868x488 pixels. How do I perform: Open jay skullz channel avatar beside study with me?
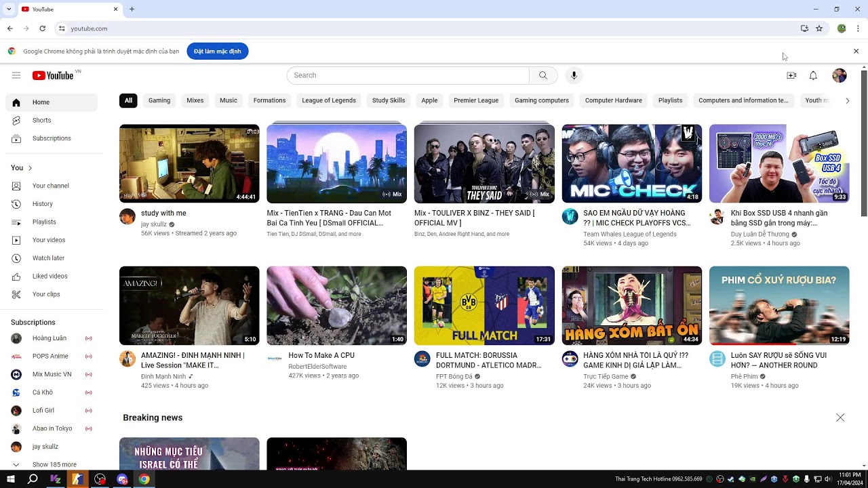[127, 216]
